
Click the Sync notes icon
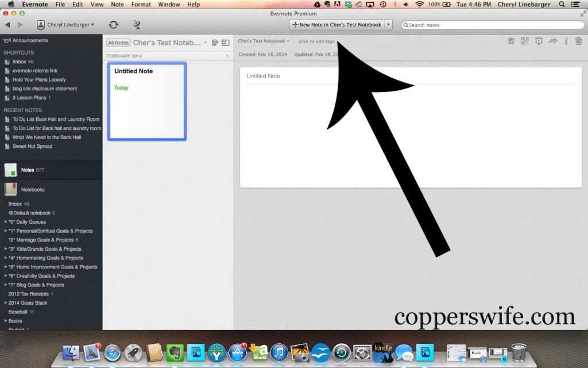[x=113, y=25]
